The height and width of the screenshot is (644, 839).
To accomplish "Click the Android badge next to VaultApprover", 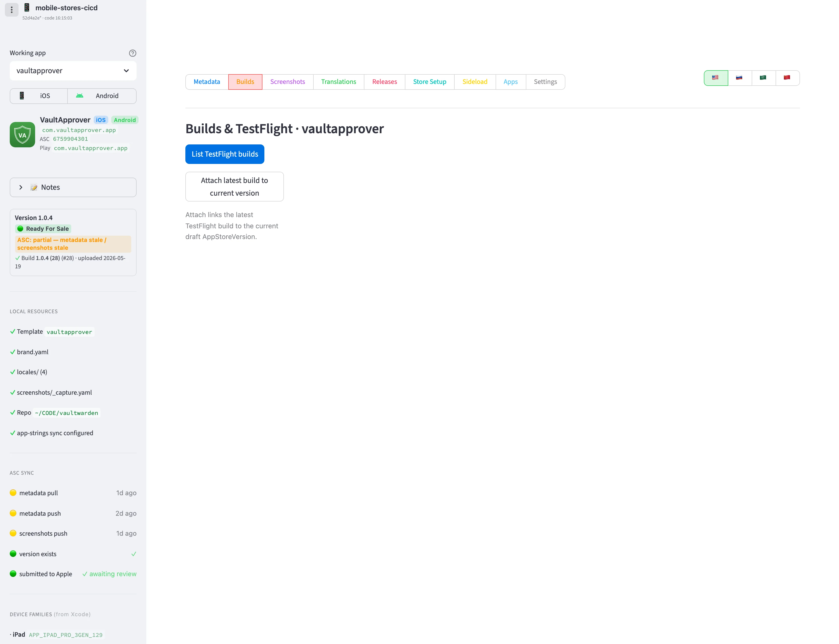I will click(x=125, y=120).
